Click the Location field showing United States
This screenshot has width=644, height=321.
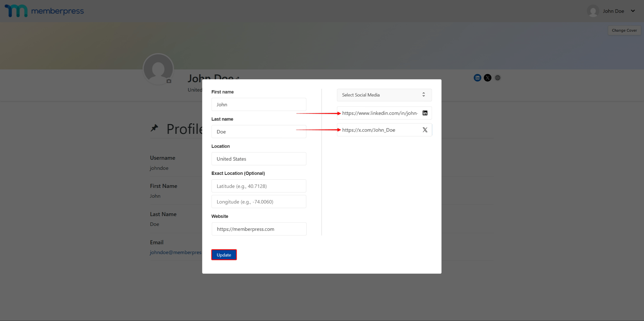point(259,159)
